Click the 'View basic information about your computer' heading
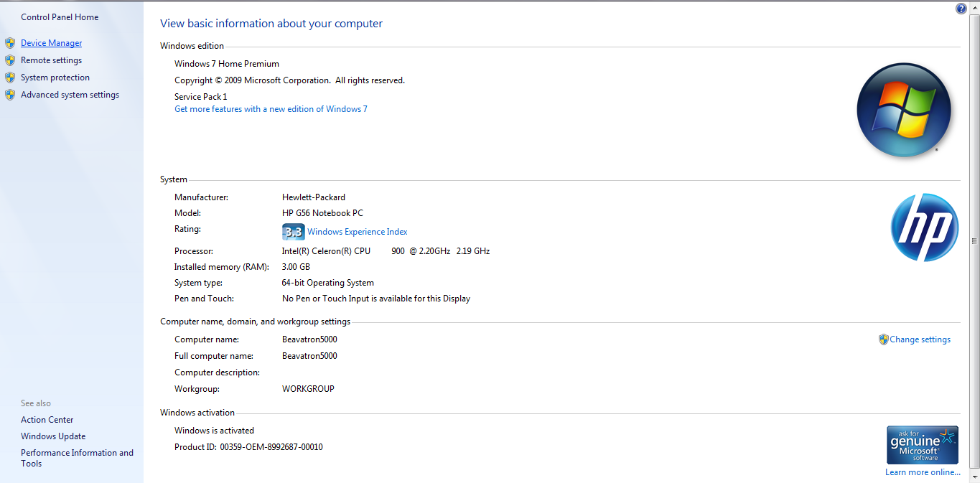This screenshot has width=980, height=483. [x=271, y=24]
